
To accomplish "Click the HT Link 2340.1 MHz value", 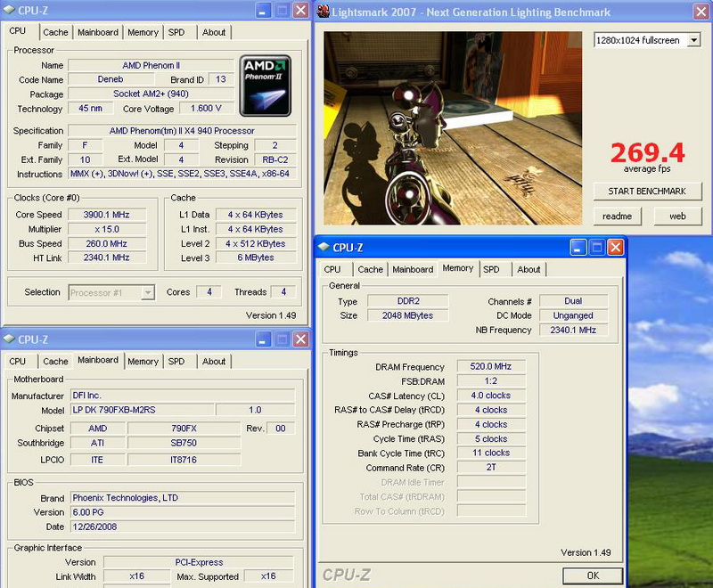I will pyautogui.click(x=107, y=257).
